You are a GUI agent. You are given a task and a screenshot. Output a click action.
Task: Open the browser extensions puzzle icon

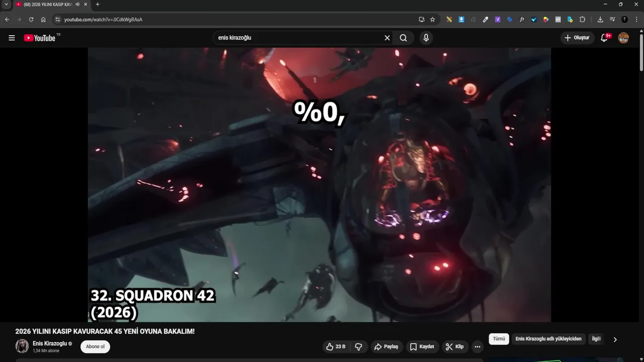582,20
